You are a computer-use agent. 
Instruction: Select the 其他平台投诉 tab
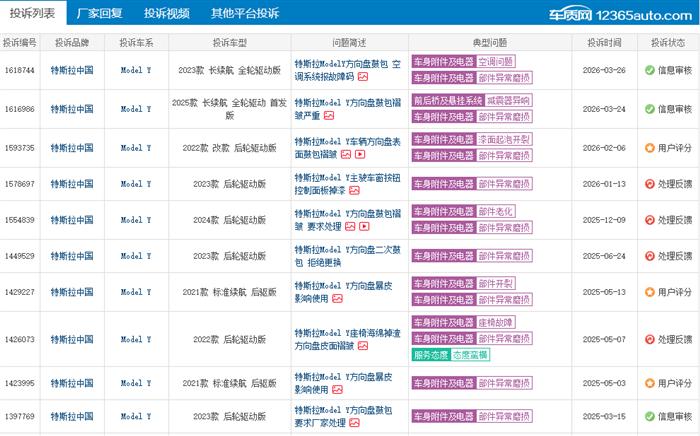point(245,14)
